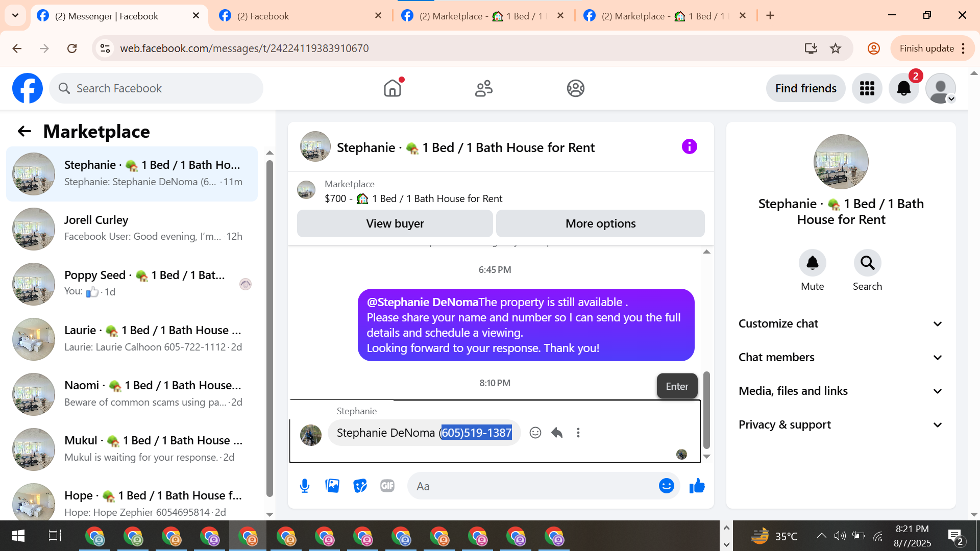Screen dimensions: 980x551
Task: Open the Jorell Curley conversation
Action: (x=132, y=229)
